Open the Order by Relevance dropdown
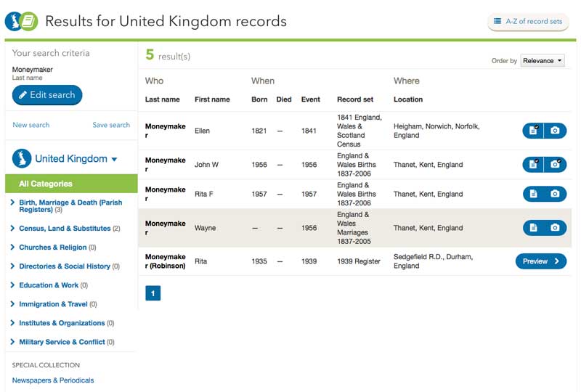This screenshot has height=392, width=581. (543, 61)
